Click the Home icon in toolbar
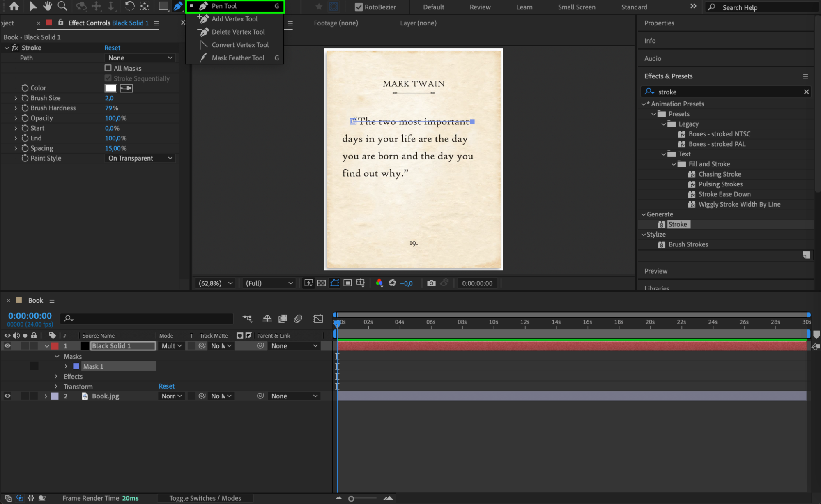 coord(14,6)
